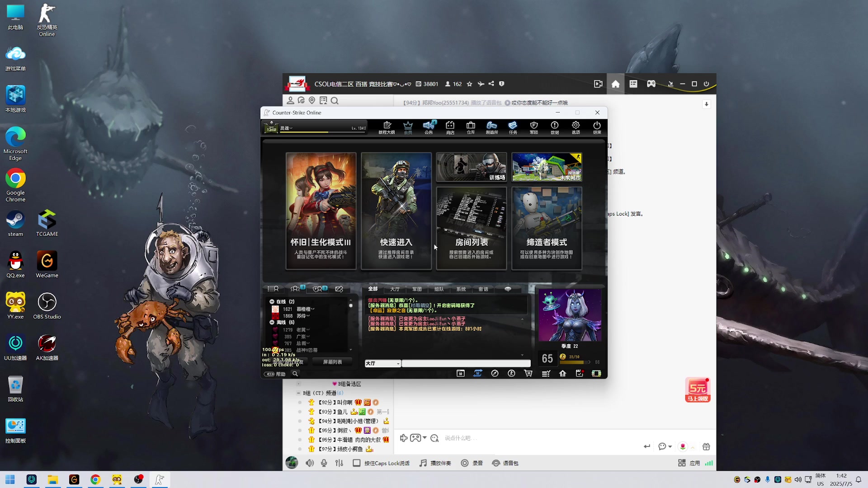Toggle the 帮助 help switch in game

click(x=269, y=374)
